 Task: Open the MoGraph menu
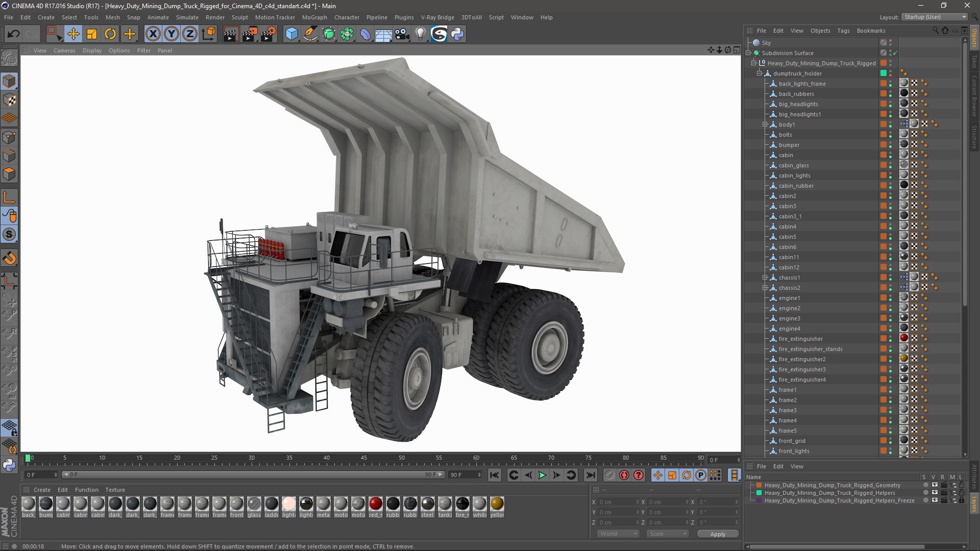pyautogui.click(x=314, y=17)
